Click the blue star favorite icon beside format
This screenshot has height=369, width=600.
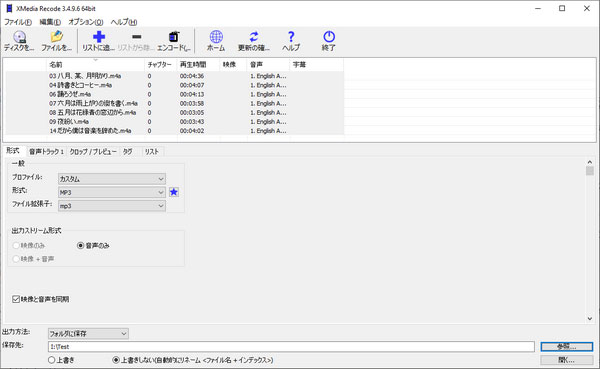174,192
